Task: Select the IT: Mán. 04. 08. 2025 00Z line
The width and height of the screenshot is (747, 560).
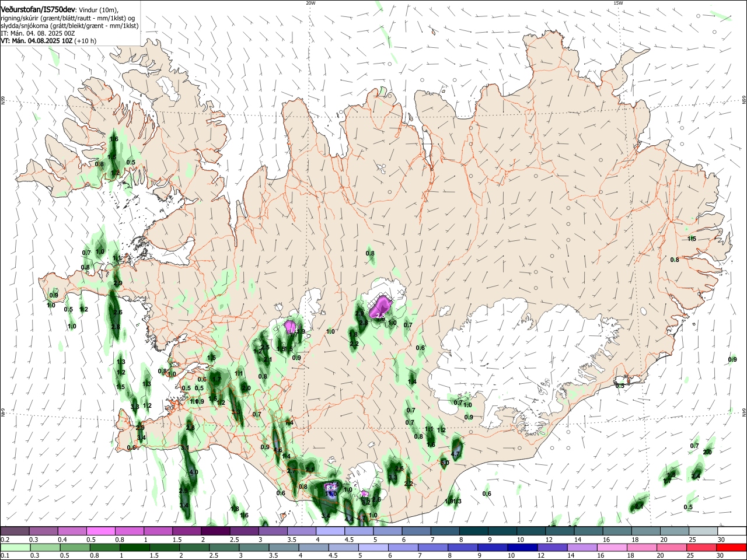Action: point(37,33)
